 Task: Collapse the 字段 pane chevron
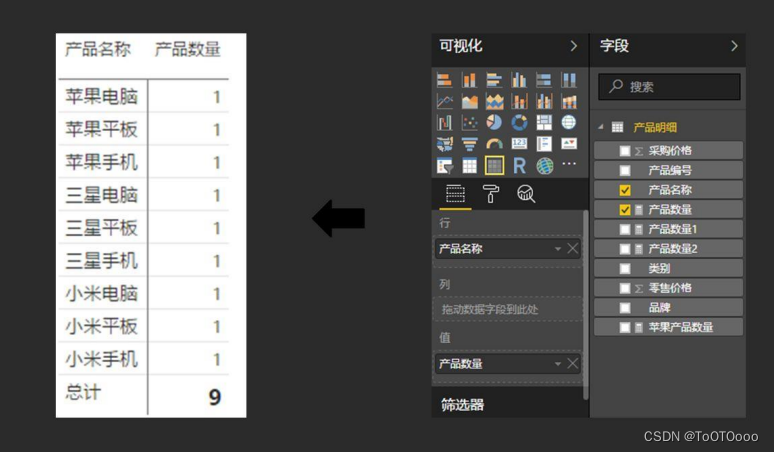(734, 46)
